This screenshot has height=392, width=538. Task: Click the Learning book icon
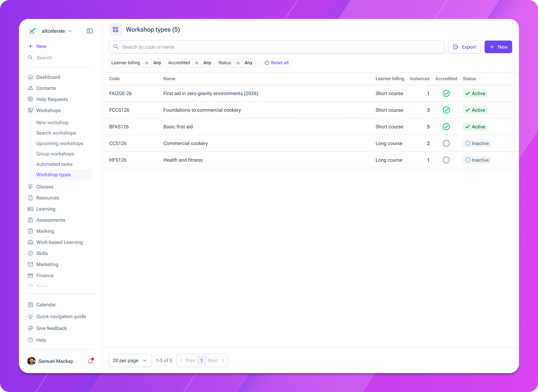[30, 209]
